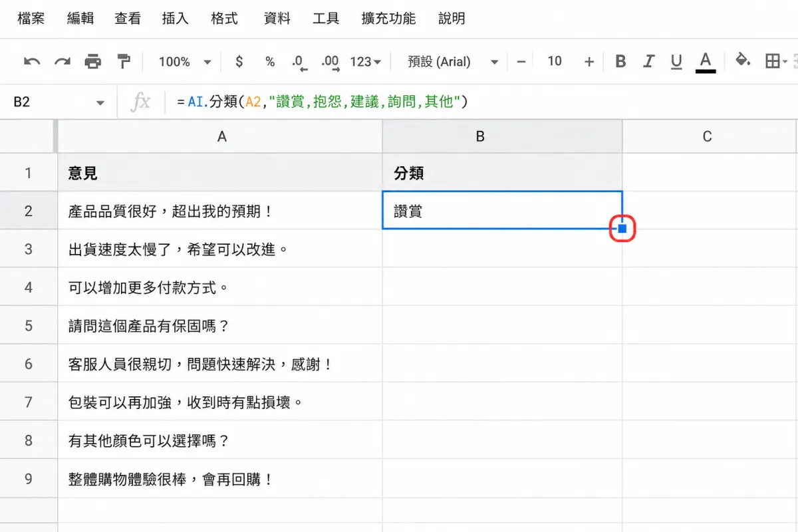Open the 編輯 menu

tap(80, 19)
